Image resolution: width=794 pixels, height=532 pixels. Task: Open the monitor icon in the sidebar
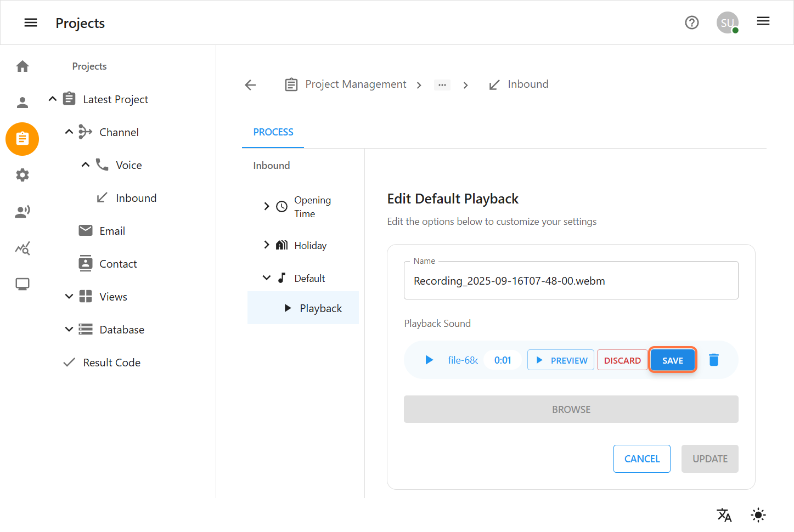22,284
